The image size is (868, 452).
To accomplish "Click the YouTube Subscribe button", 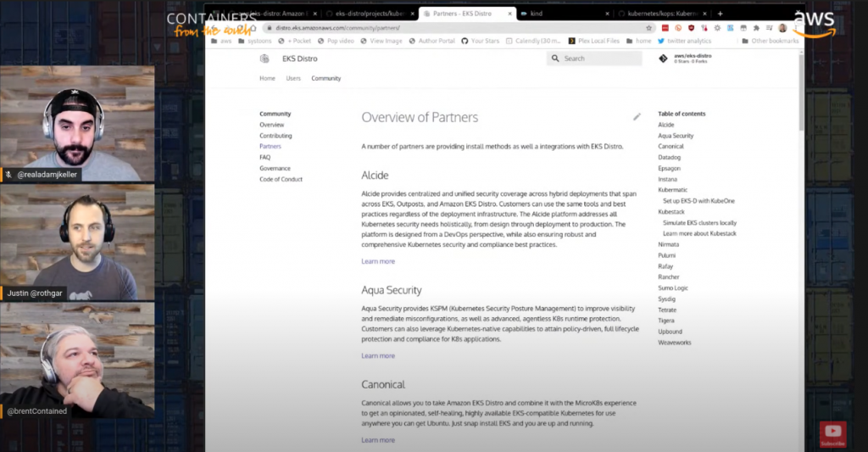I will pos(833,434).
